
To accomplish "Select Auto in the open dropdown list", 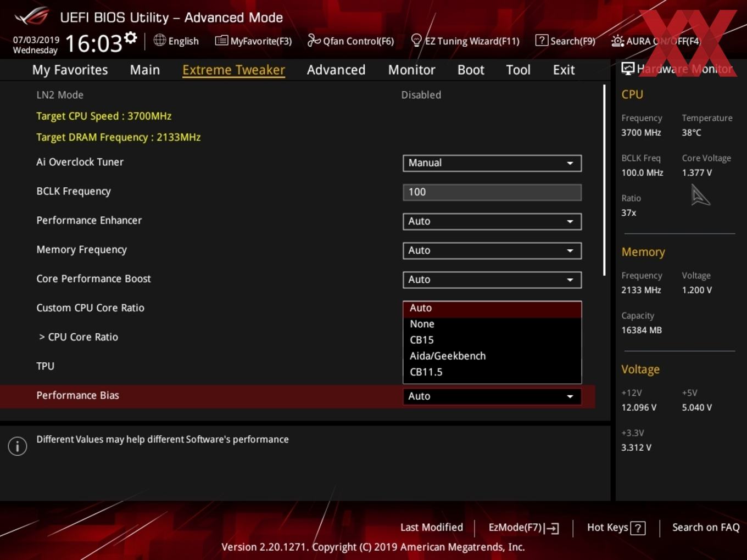I will tap(492, 309).
